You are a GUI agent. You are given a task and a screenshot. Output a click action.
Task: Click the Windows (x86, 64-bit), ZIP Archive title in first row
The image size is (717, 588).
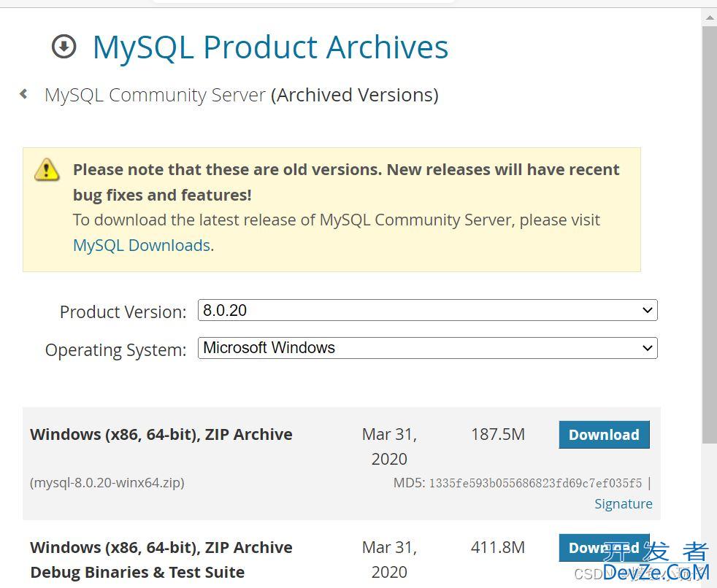(x=161, y=434)
